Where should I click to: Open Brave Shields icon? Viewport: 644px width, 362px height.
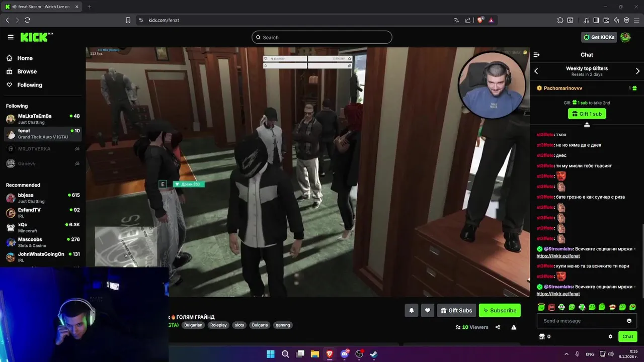click(x=480, y=20)
